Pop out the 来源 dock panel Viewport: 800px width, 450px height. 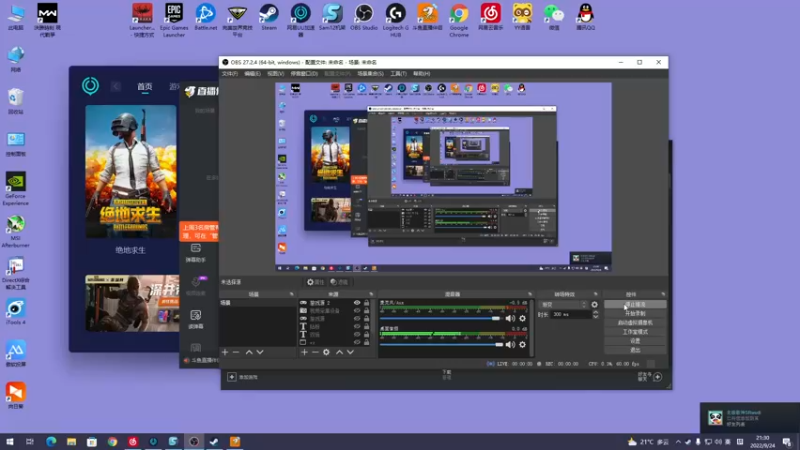tap(371, 294)
